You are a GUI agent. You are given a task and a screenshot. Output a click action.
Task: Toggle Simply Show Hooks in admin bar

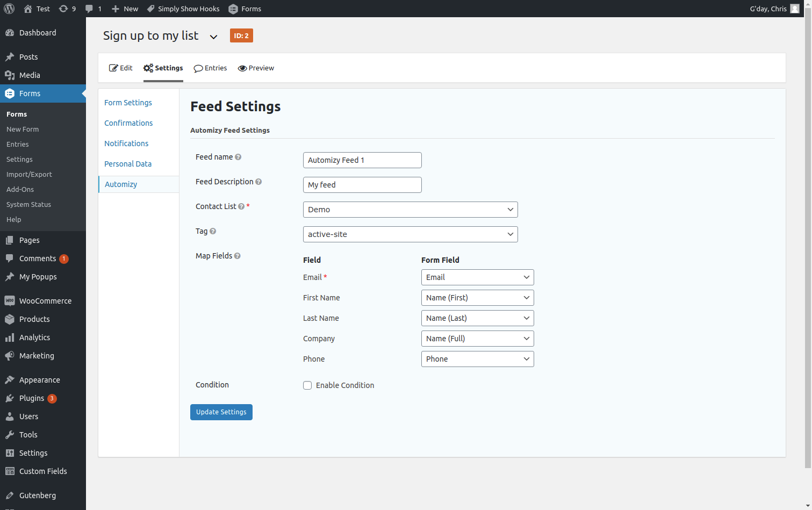click(183, 9)
